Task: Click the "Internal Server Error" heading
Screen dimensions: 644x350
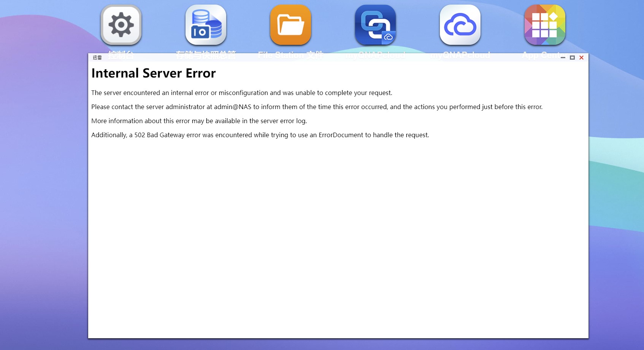Action: coord(153,73)
